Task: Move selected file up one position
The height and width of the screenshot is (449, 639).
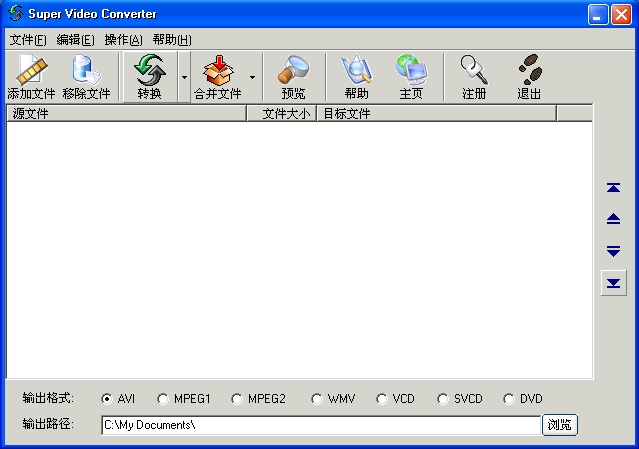Action: click(613, 219)
